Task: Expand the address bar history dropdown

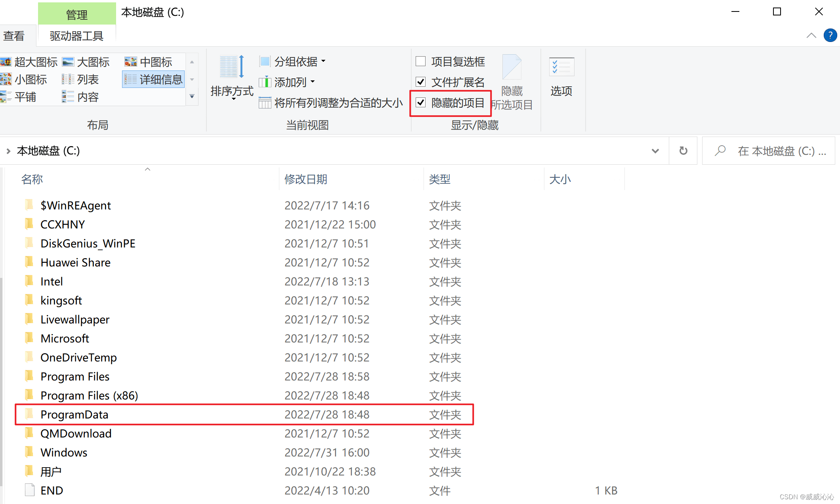Action: [655, 151]
